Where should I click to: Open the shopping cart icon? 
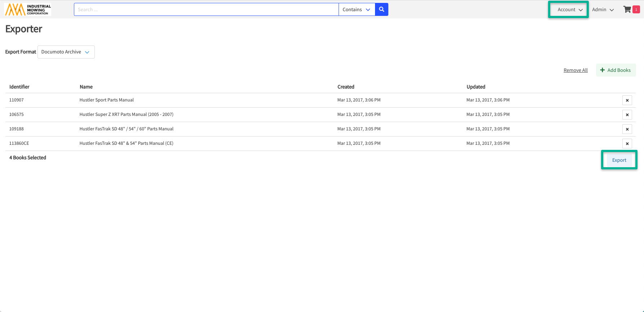(627, 9)
